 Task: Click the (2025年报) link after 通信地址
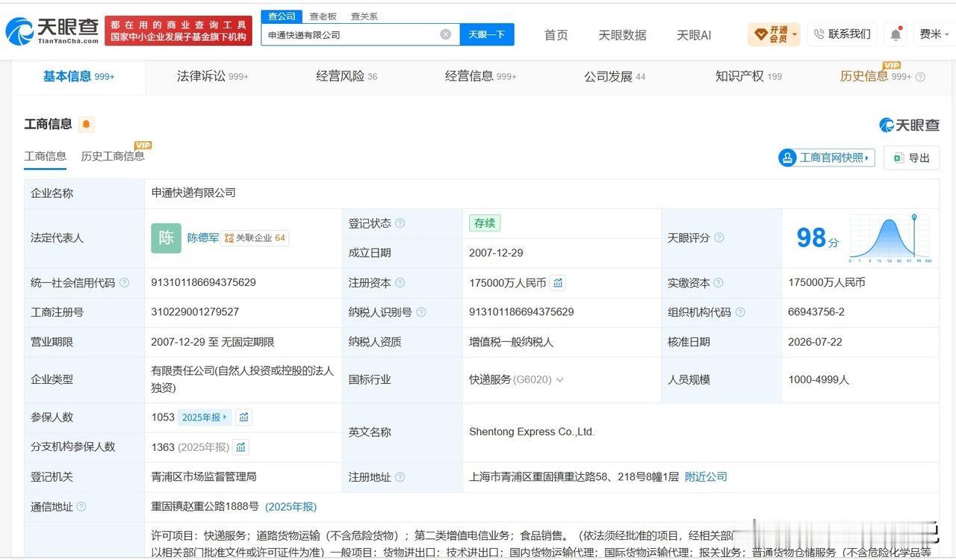(291, 507)
